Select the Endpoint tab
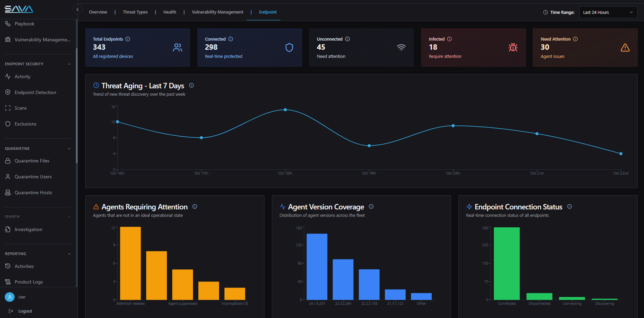 268,12
